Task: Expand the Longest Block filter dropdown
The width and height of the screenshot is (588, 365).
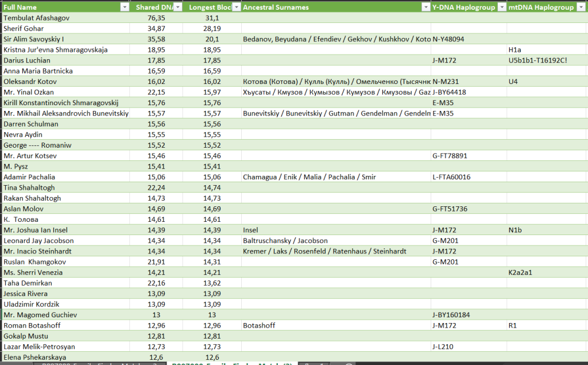Action: 235,7
